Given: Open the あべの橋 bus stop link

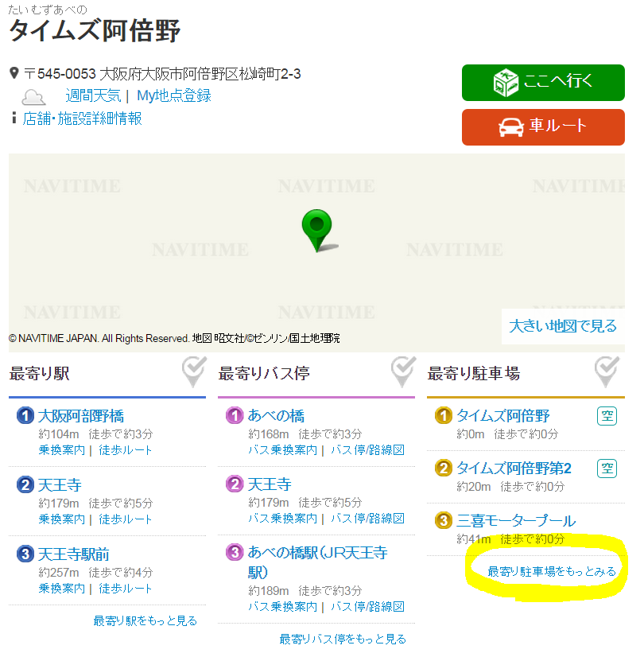Looking at the screenshot, I should click(276, 416).
